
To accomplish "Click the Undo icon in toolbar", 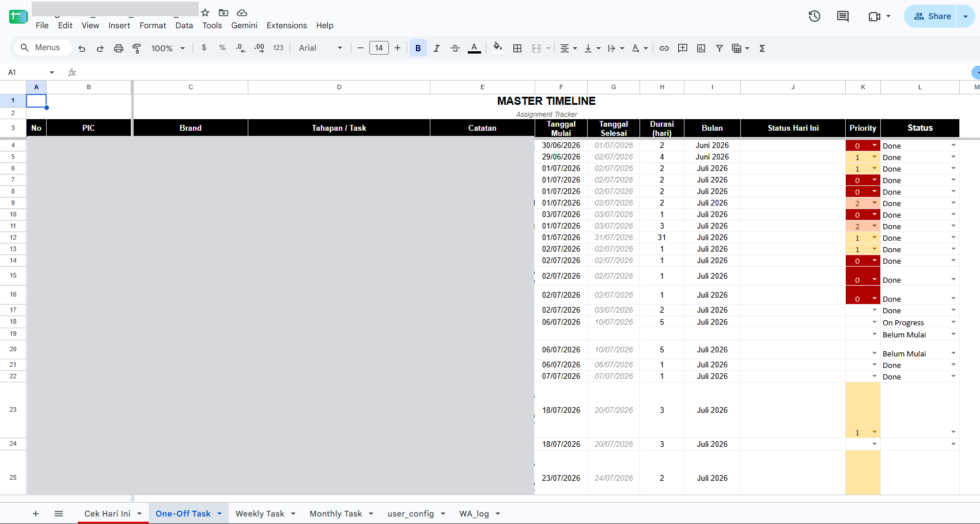I will (82, 48).
